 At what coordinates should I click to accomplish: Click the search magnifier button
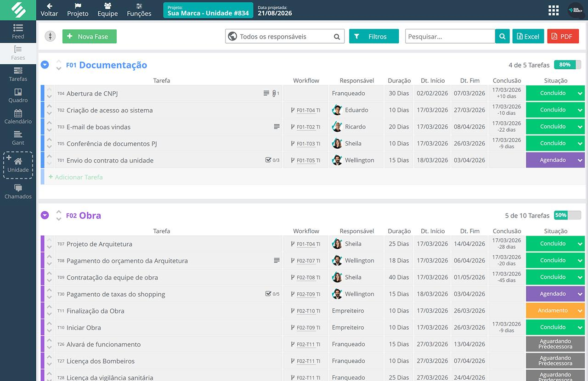tap(502, 36)
